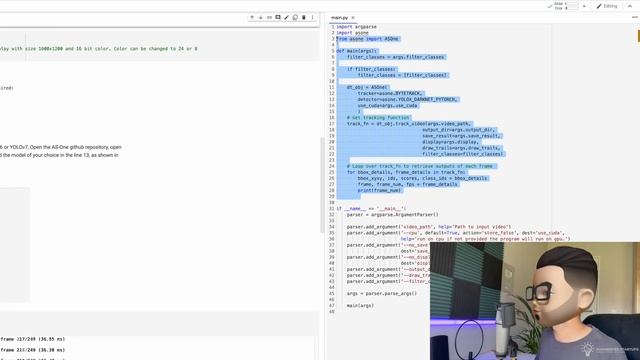The width and height of the screenshot is (640, 360).
Task: Copy link to the cell
Action: 269,18
